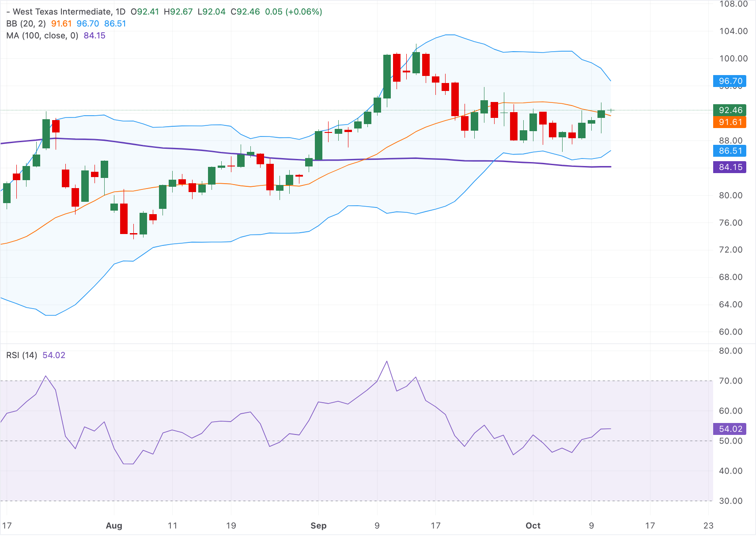Click the 108.00 price axis tick
756x540 pixels.
733,4
